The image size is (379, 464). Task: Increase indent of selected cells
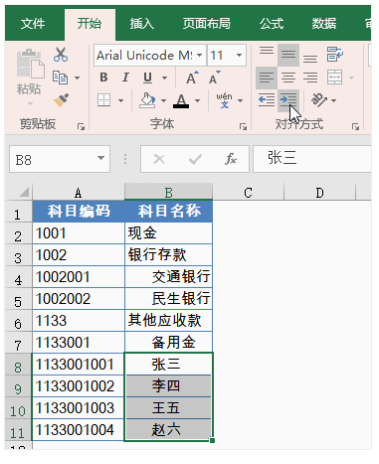pyautogui.click(x=288, y=100)
